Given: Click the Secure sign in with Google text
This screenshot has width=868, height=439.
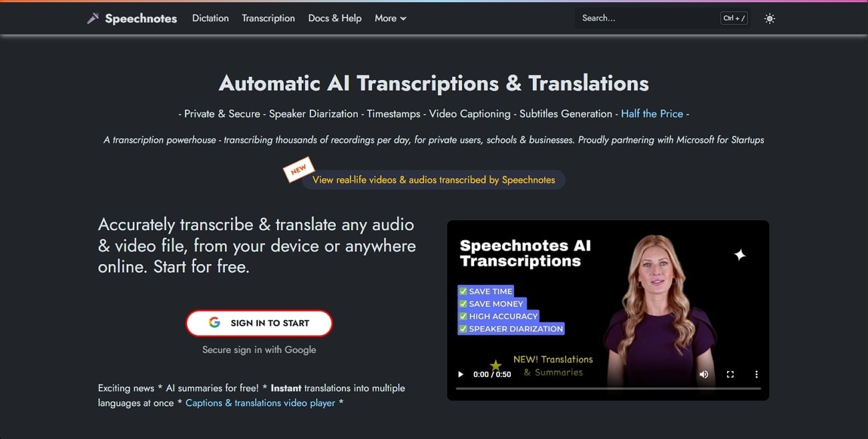Looking at the screenshot, I should (x=259, y=350).
